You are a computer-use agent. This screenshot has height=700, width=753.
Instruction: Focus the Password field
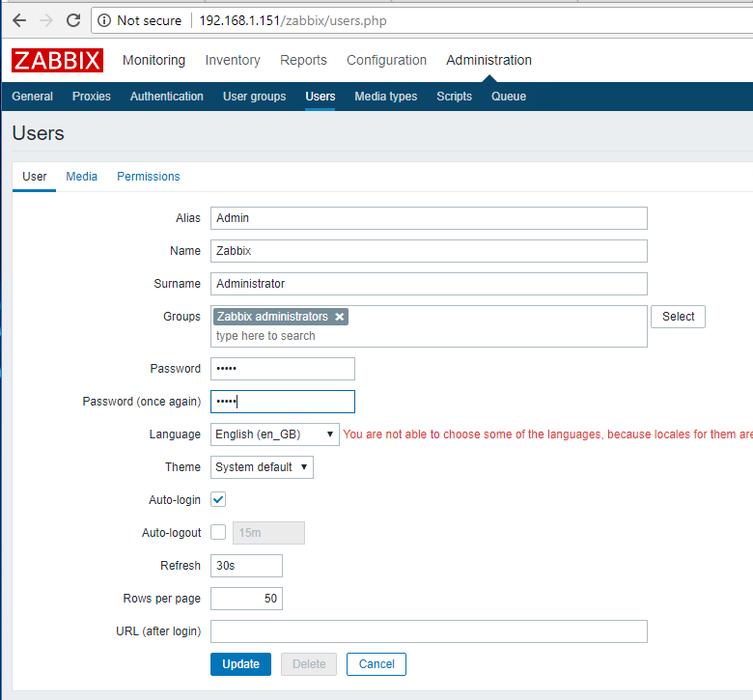point(283,369)
